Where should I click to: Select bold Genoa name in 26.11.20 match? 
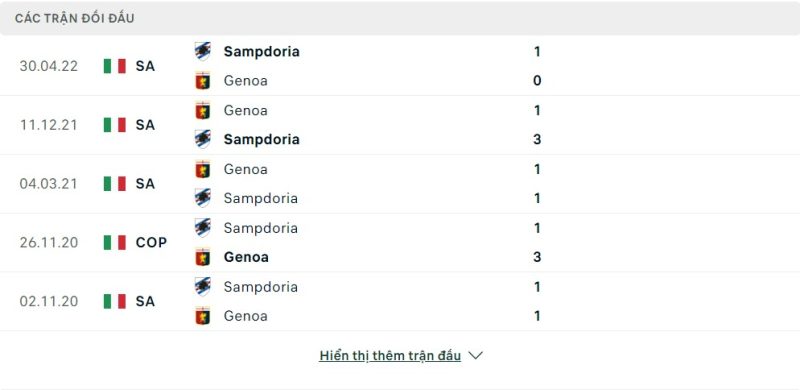coord(246,257)
